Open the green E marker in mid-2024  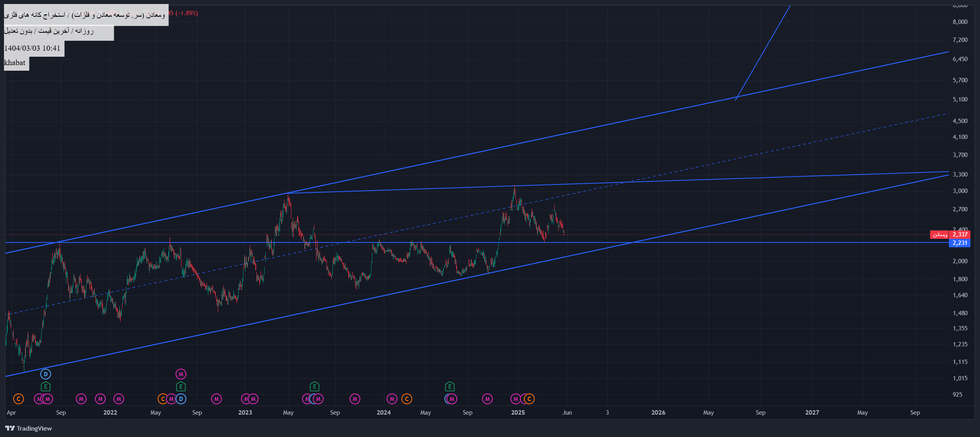(450, 387)
